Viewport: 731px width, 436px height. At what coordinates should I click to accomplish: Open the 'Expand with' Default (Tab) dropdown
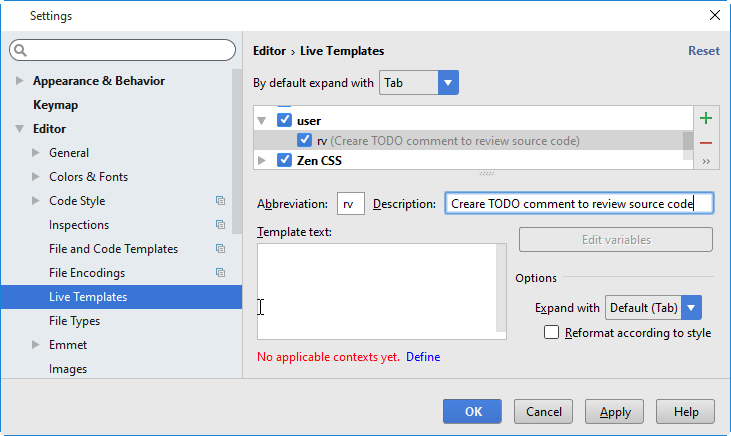click(691, 308)
